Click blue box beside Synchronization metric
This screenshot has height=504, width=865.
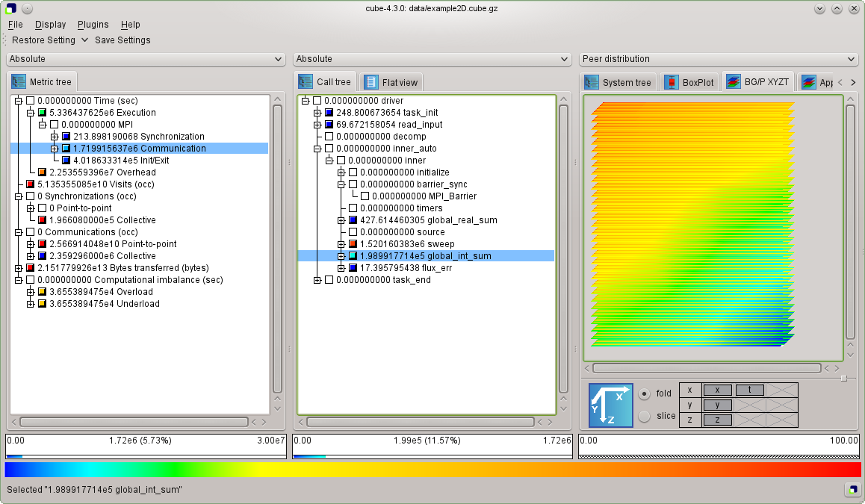point(66,136)
